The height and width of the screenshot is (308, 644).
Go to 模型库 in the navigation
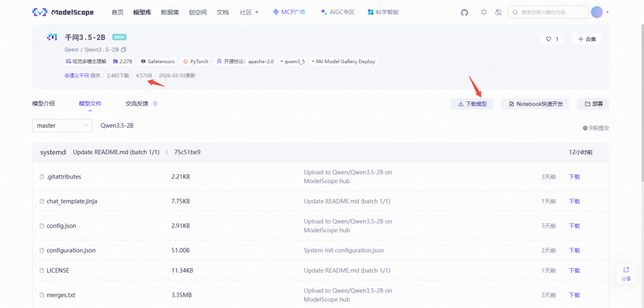(x=142, y=13)
